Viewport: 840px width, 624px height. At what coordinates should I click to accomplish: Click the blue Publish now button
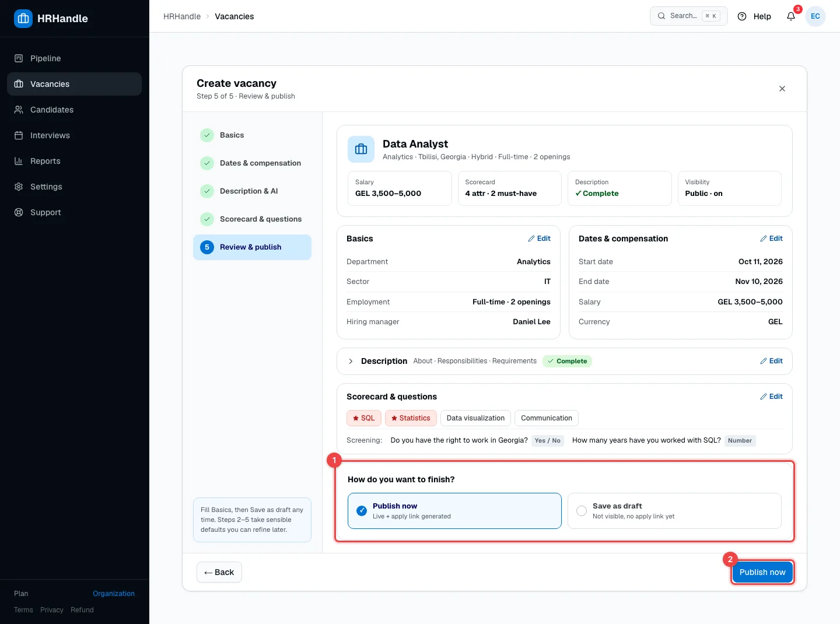pos(762,572)
